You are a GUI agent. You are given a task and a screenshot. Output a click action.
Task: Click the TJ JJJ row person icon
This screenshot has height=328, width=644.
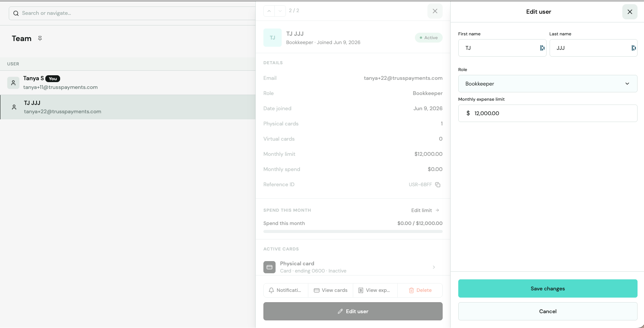coord(14,107)
